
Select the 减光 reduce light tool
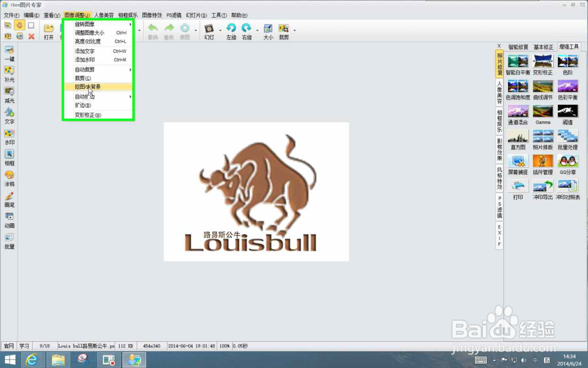point(9,95)
